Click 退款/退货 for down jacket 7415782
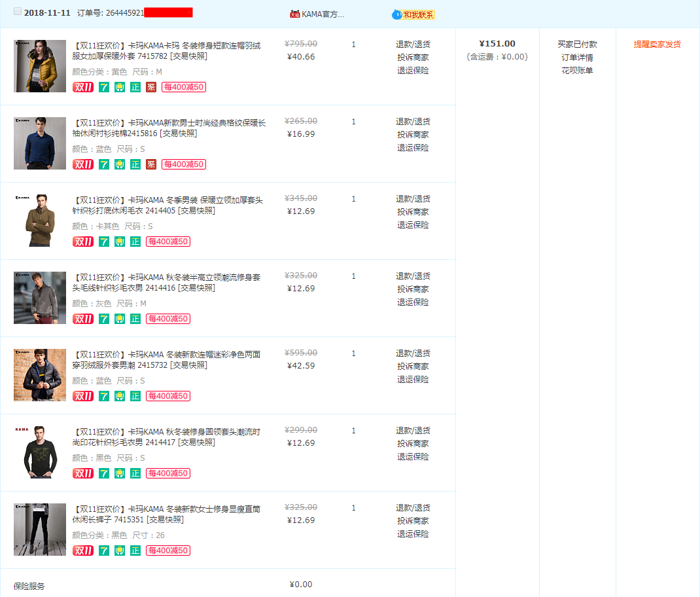Image resolution: width=700 pixels, height=597 pixels. click(413, 45)
